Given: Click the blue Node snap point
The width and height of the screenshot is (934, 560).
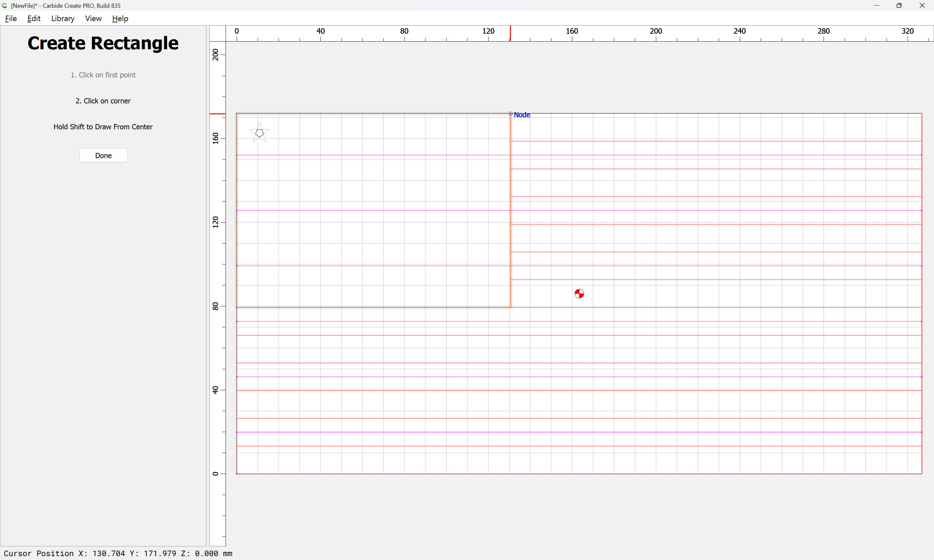Looking at the screenshot, I should click(511, 113).
